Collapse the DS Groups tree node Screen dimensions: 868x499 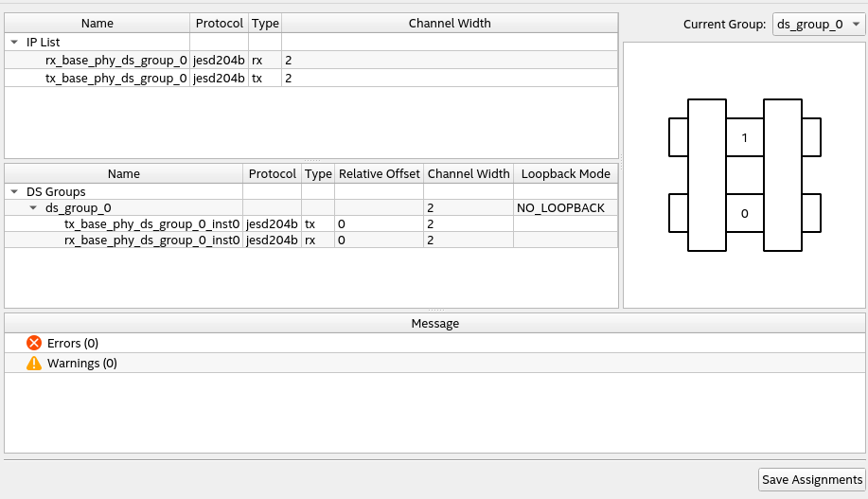[15, 191]
